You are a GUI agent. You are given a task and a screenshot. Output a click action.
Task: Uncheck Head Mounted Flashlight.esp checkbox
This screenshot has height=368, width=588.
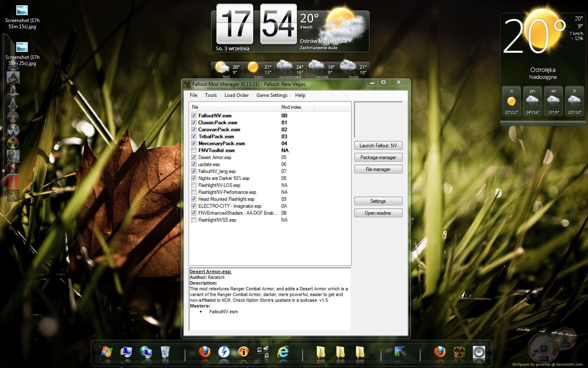click(x=194, y=199)
